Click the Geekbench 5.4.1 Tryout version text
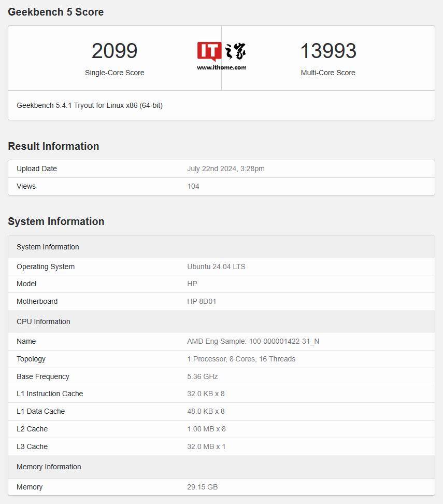 click(x=90, y=105)
